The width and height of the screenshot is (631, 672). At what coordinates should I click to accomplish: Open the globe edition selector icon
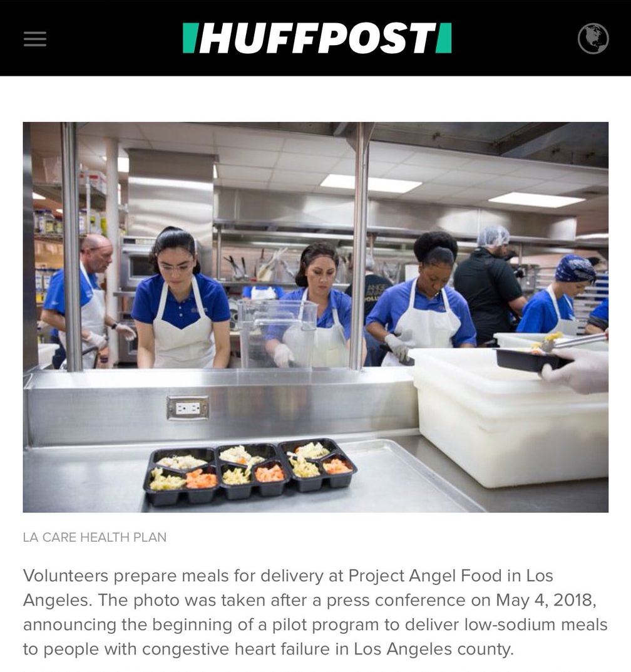point(593,39)
